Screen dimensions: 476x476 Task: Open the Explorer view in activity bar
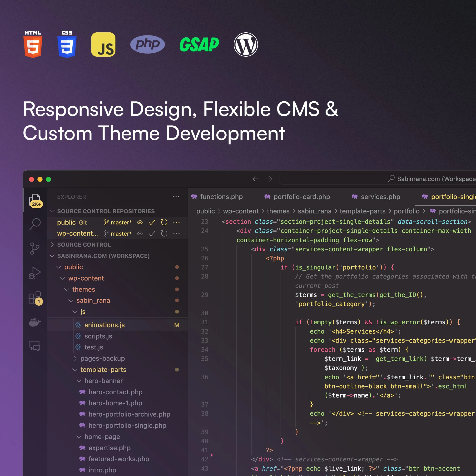(35, 200)
